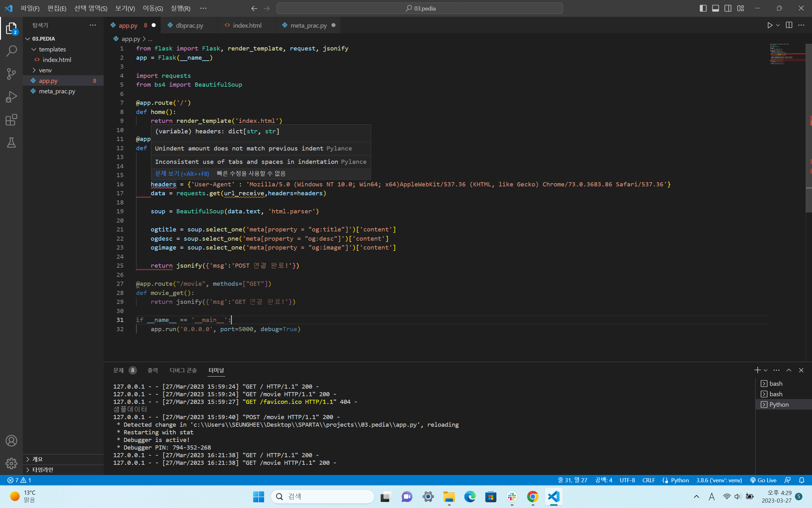The image size is (812, 508).
Task: Toggle the primary side bar
Action: coord(703,8)
